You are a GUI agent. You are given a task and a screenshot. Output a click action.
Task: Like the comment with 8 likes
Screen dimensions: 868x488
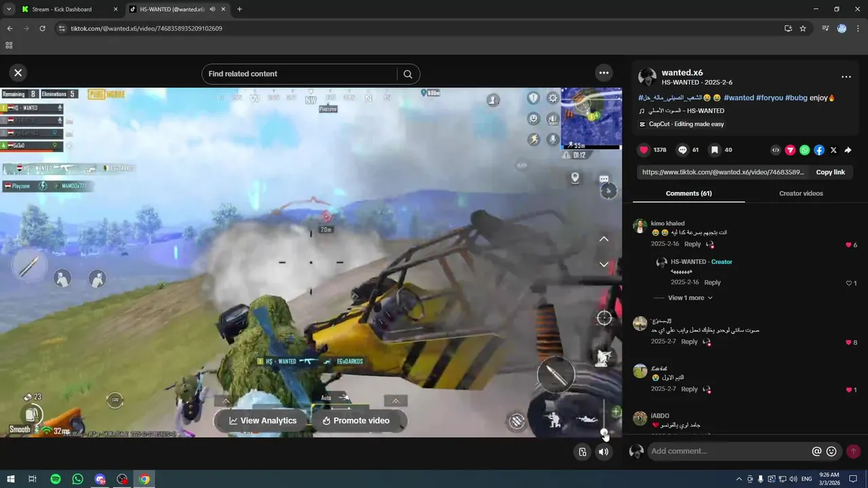click(848, 342)
